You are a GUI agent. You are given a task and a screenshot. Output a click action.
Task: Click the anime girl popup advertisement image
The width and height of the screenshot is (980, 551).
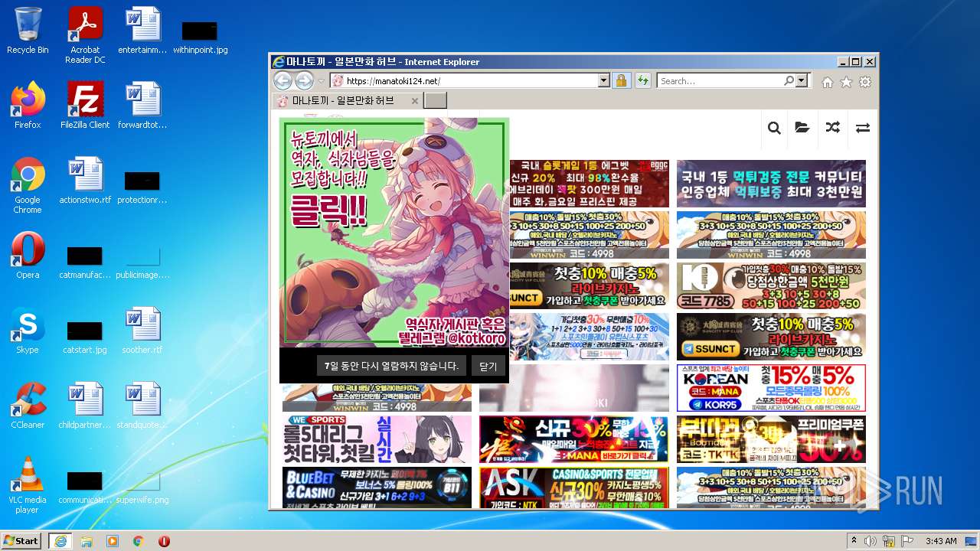point(394,233)
